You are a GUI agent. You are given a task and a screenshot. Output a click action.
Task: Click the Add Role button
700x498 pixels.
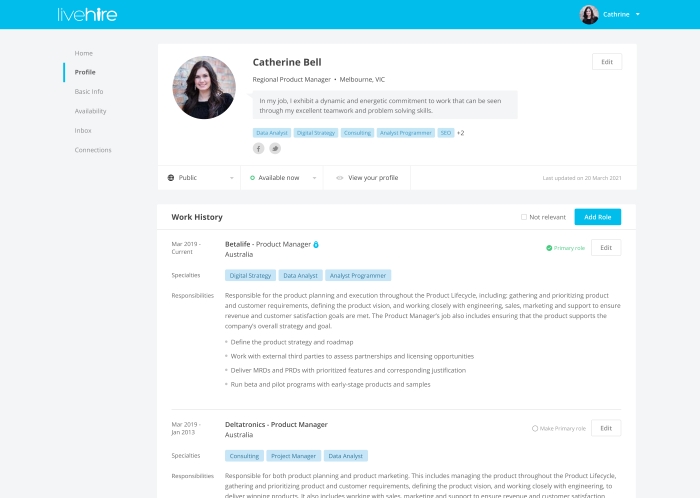pyautogui.click(x=597, y=217)
